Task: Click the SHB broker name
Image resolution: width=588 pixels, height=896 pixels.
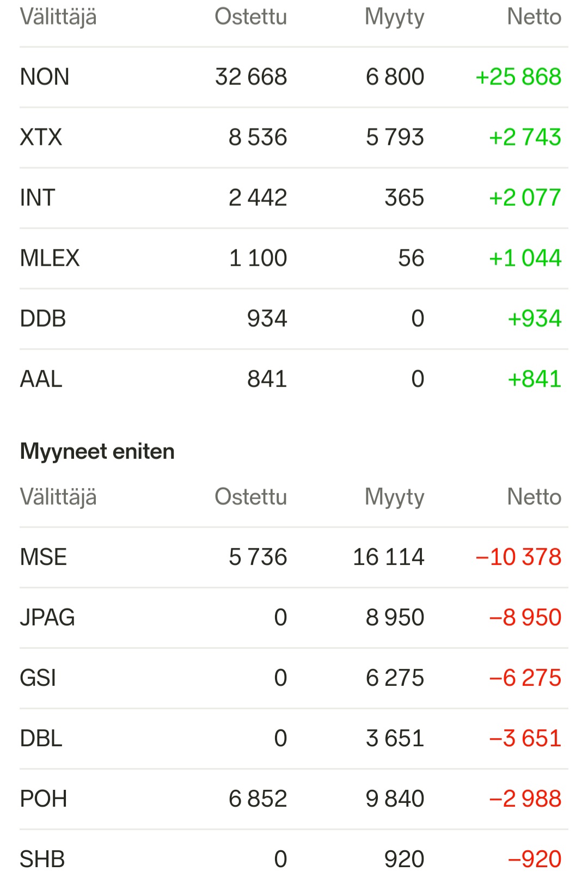Action: point(42,859)
